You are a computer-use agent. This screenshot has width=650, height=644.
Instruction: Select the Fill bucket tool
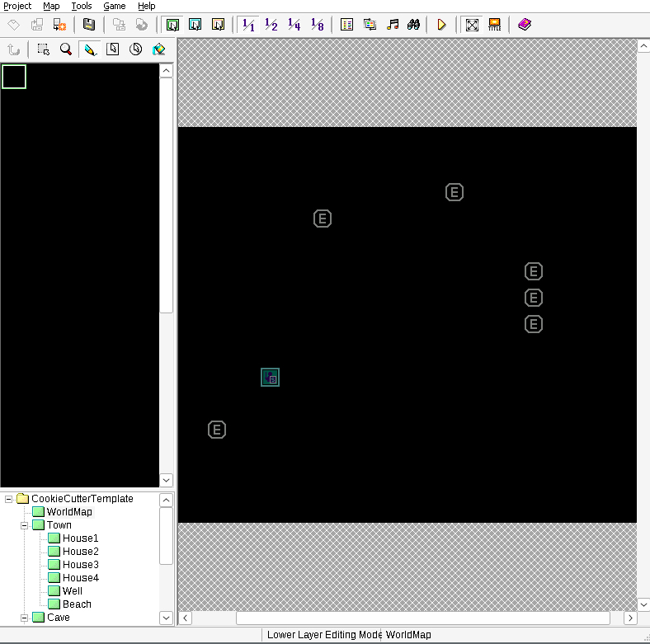(x=159, y=49)
